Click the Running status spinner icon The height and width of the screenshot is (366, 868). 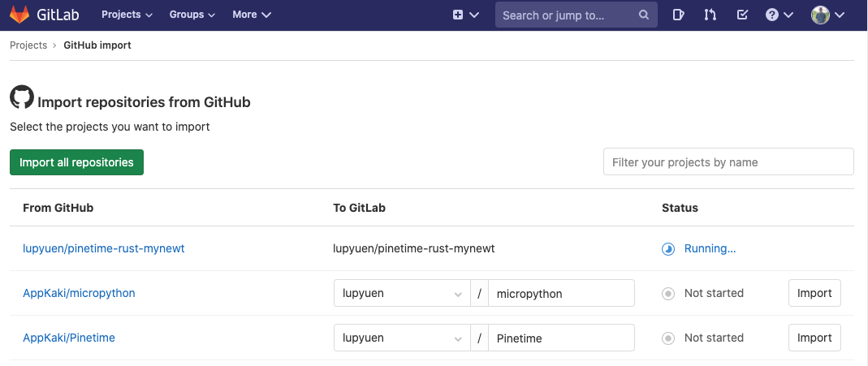point(668,249)
